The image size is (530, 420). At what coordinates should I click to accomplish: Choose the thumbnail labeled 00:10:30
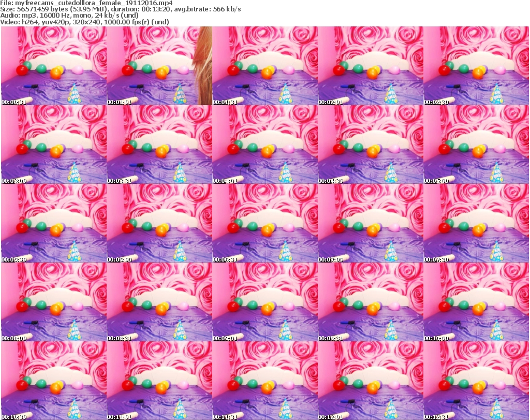click(54, 381)
